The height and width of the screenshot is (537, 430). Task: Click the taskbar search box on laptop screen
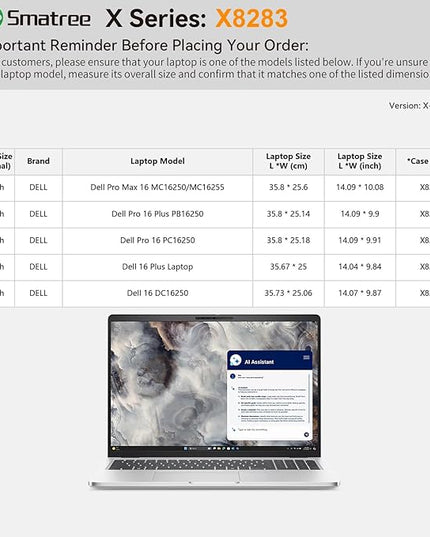point(197,449)
